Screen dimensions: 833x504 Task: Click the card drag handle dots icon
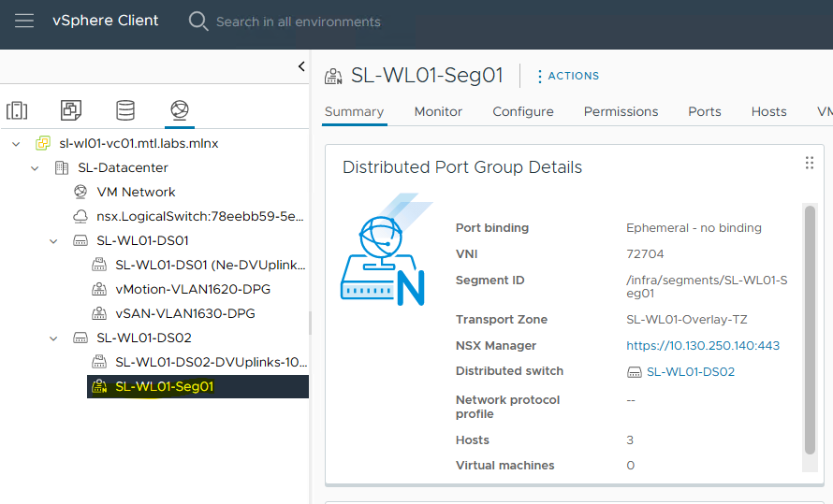809,163
